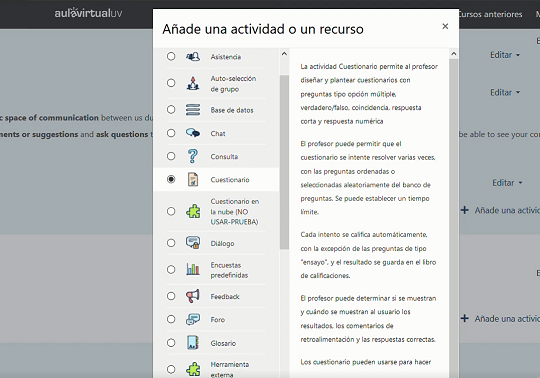
Task: Open the Cursos anteriores menu
Action: [x=490, y=14]
